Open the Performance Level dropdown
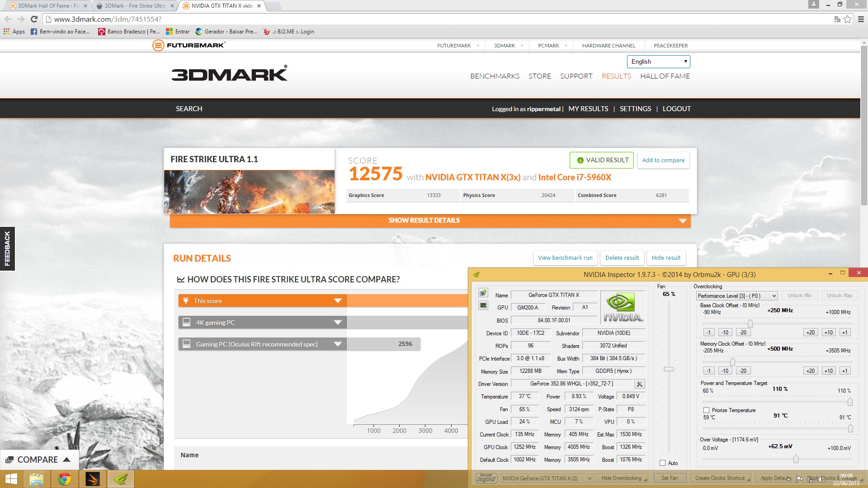The image size is (868, 488). (x=736, y=296)
